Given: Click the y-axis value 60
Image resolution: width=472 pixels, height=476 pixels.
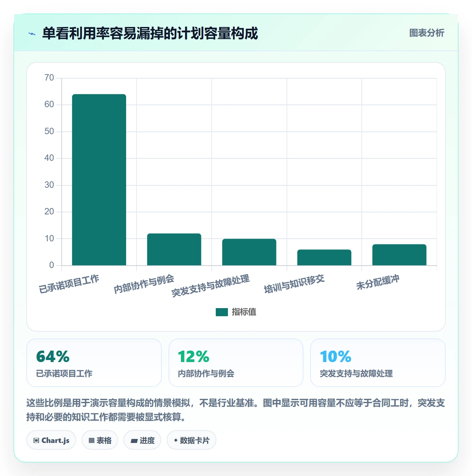Looking at the screenshot, I should tap(49, 105).
